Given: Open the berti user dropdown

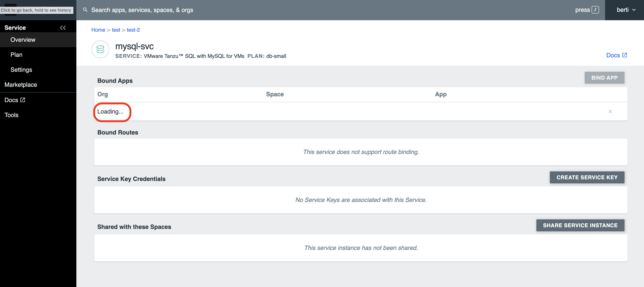Looking at the screenshot, I should click(x=625, y=10).
